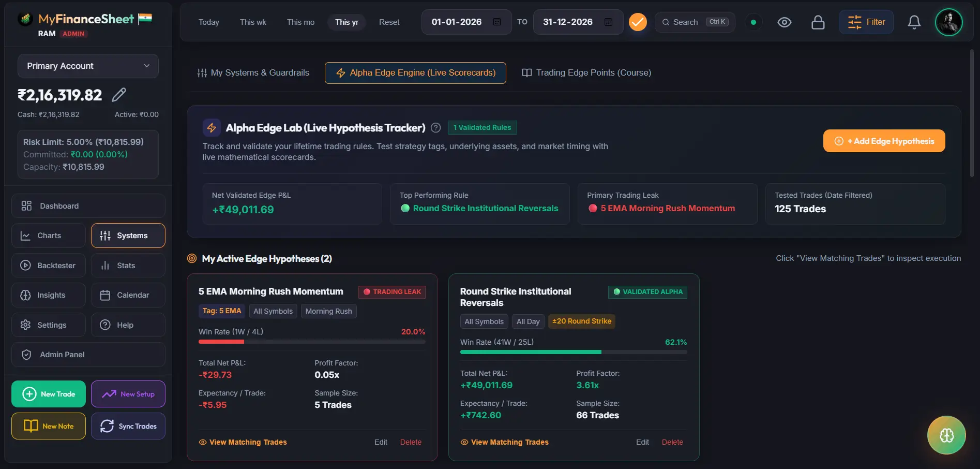
Task: Switch to My Systems & Guardrails tab
Action: click(x=253, y=73)
